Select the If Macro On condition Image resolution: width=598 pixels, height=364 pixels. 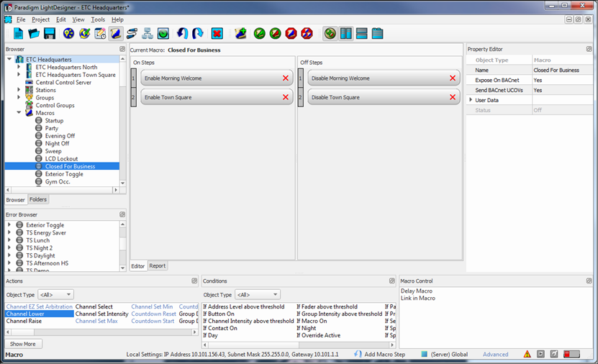[312, 321]
